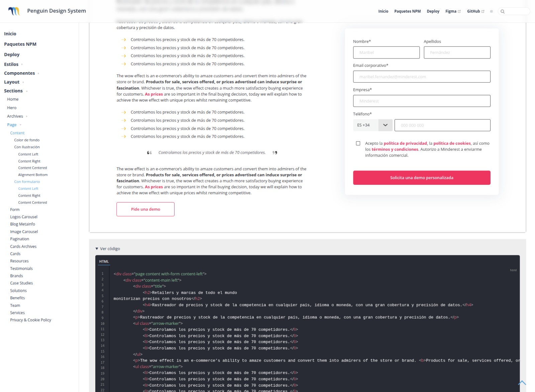The width and height of the screenshot is (535, 392).
Task: Click the opening quotation mark icon
Action: point(149,153)
